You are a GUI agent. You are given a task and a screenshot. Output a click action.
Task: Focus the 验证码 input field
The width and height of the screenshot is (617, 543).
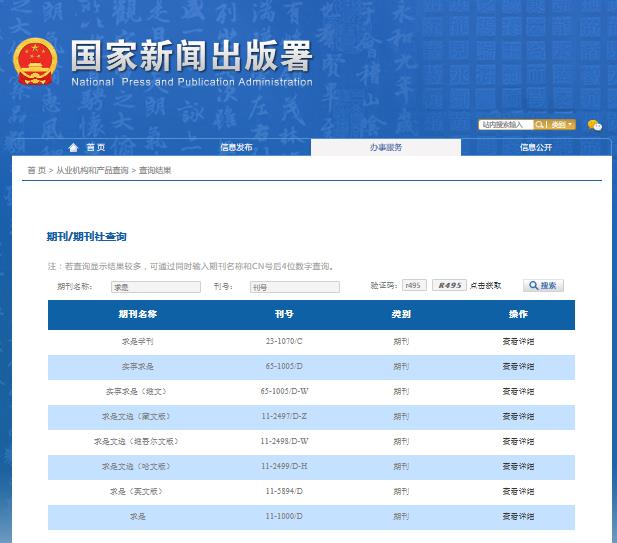[x=414, y=285]
